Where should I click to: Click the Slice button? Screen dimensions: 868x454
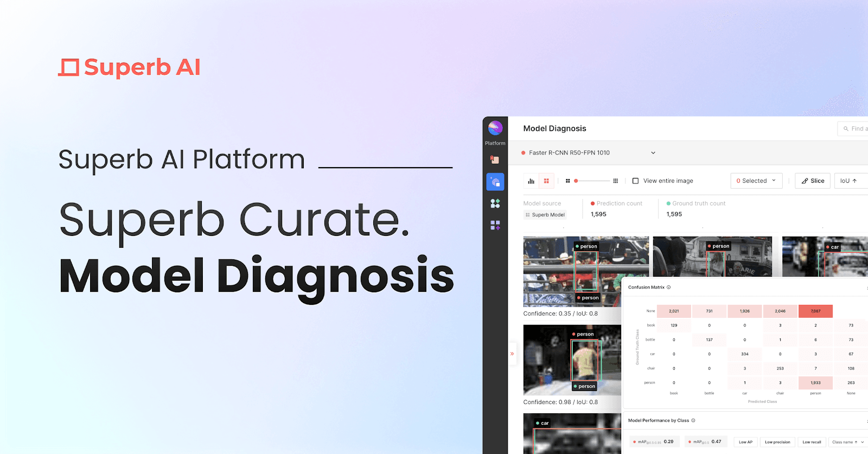[813, 181]
